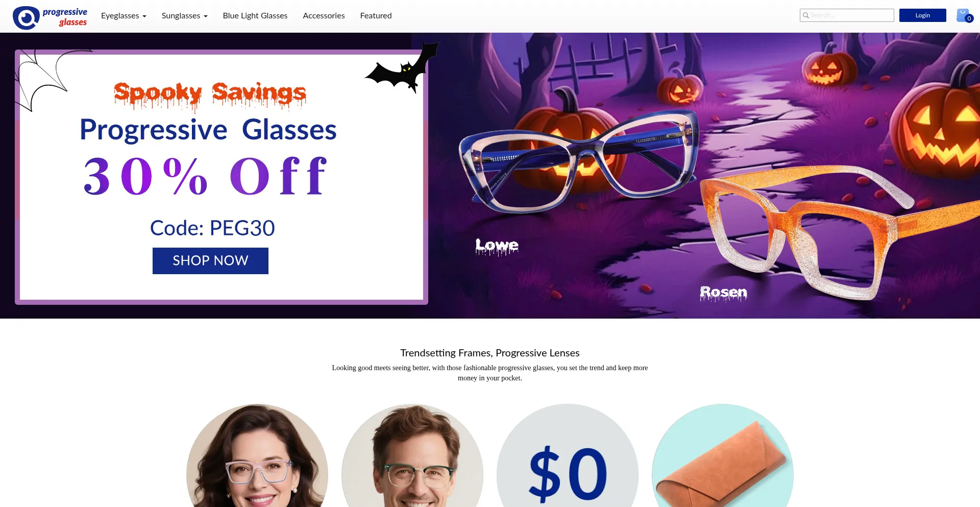980x507 pixels.
Task: Click the Login button
Action: click(x=922, y=15)
